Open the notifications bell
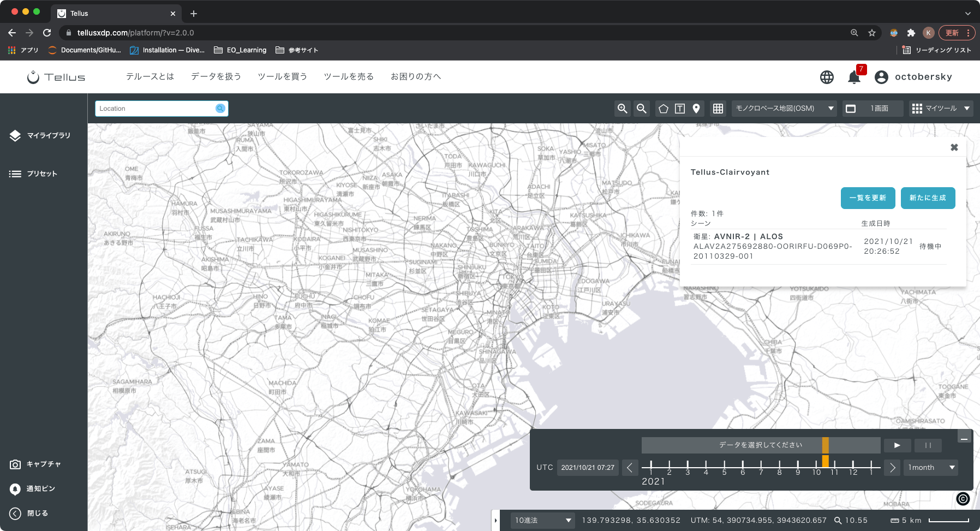980x531 pixels. tap(854, 77)
